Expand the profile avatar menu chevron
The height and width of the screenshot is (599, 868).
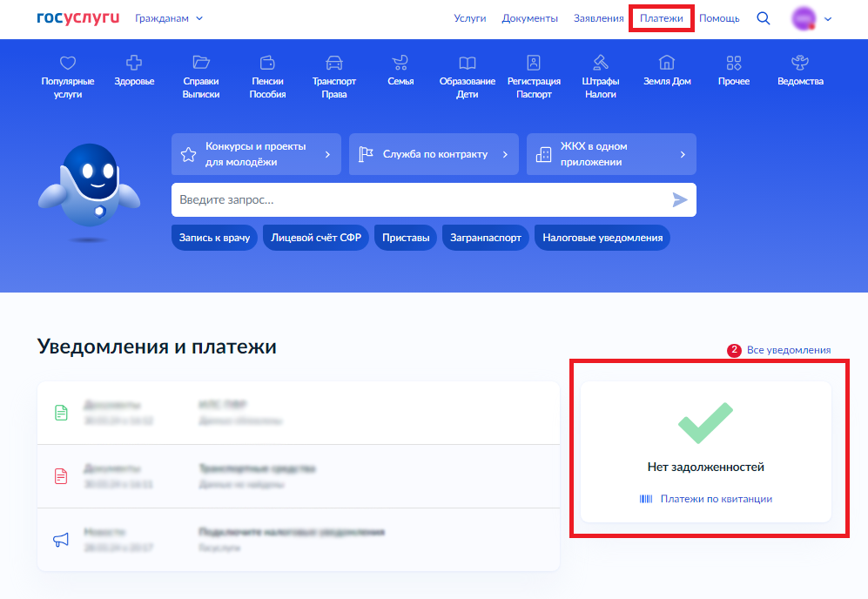tap(828, 18)
